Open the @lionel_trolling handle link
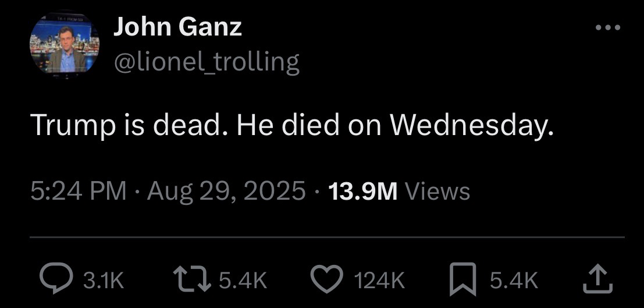The image size is (644, 308). pyautogui.click(x=206, y=61)
